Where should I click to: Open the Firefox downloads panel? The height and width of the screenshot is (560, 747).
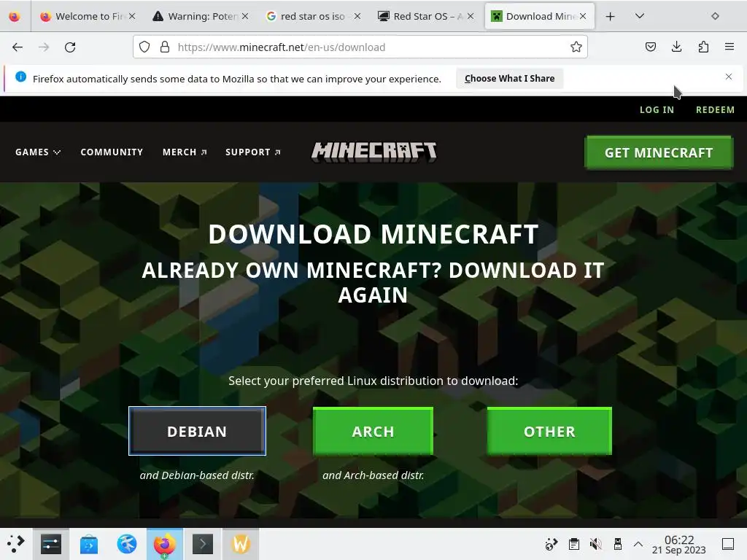coord(676,47)
